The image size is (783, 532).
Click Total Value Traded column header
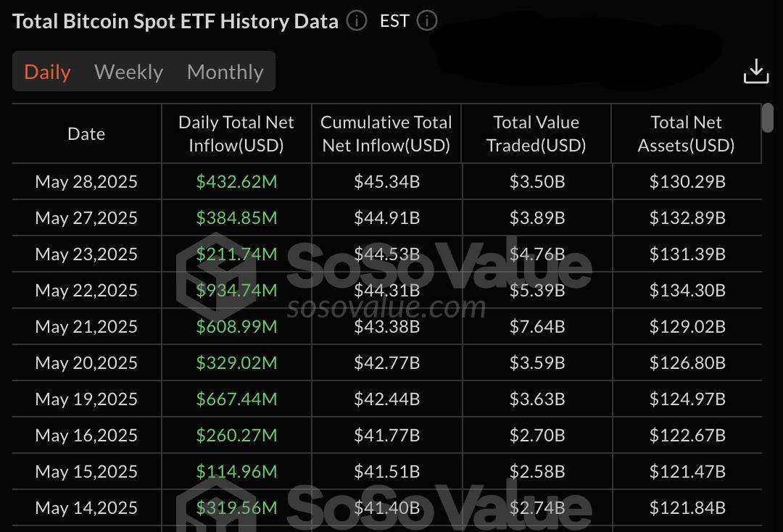point(536,134)
